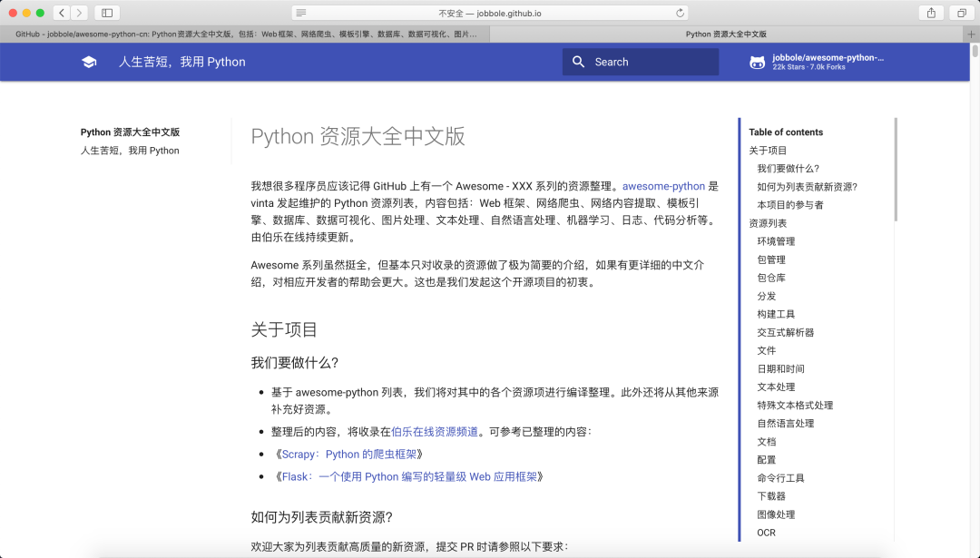This screenshot has width=980, height=558.
Task: Jump to 环境管理 in contents
Action: point(776,241)
